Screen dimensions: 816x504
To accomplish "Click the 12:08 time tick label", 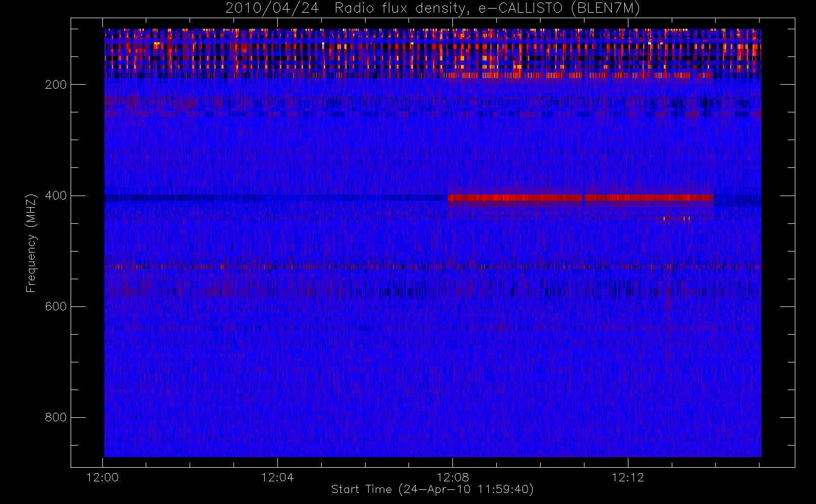I will coord(453,477).
